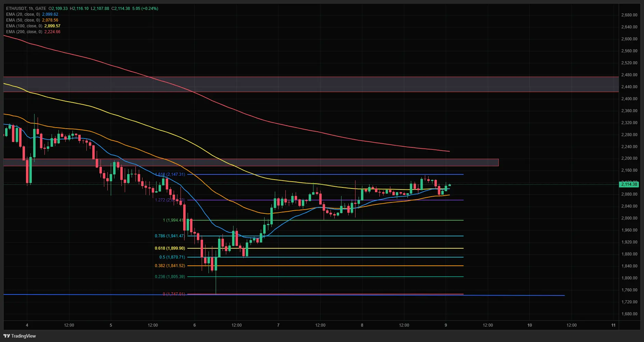Click the change value 5.05 (+0.24%)

145,9
